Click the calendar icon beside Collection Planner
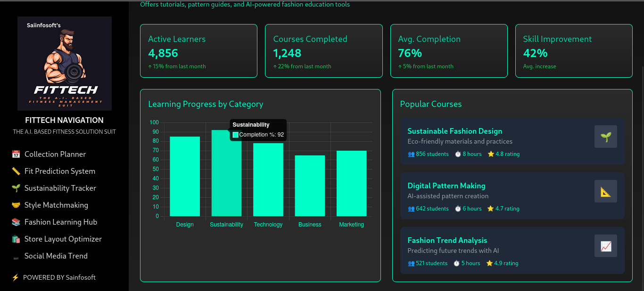This screenshot has height=291, width=644. pyautogui.click(x=16, y=154)
